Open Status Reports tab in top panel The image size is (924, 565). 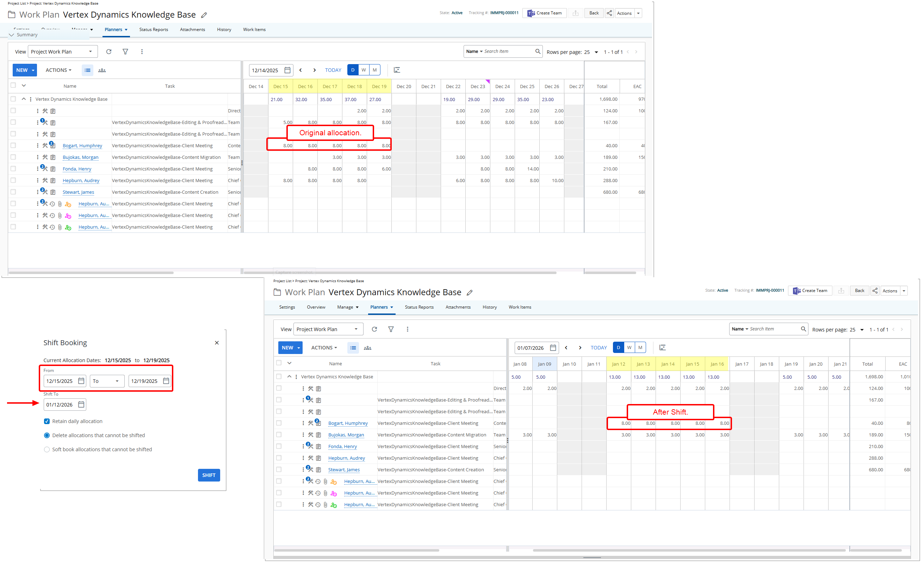pyautogui.click(x=153, y=30)
